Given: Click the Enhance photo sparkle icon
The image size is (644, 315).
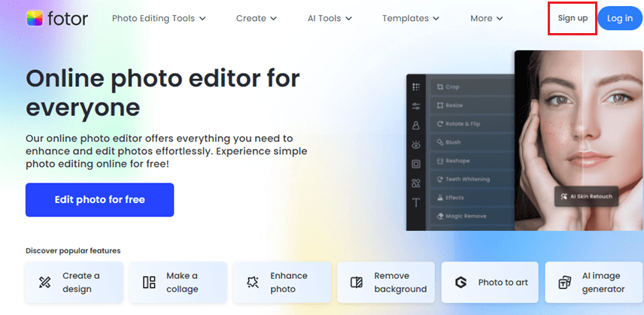Looking at the screenshot, I should (253, 283).
